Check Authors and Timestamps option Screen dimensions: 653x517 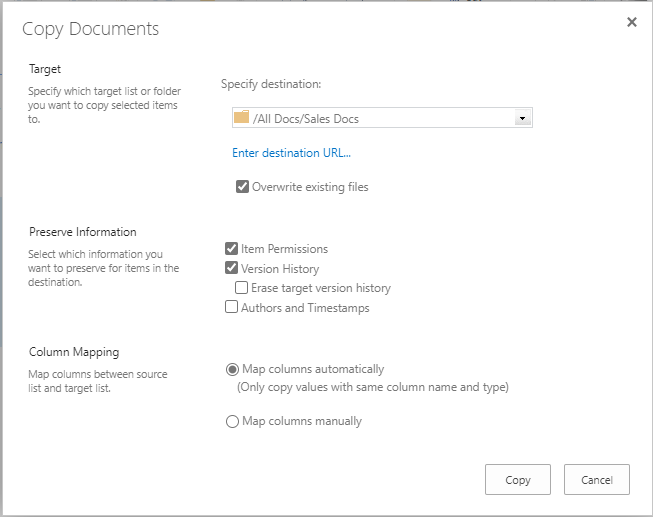point(232,307)
